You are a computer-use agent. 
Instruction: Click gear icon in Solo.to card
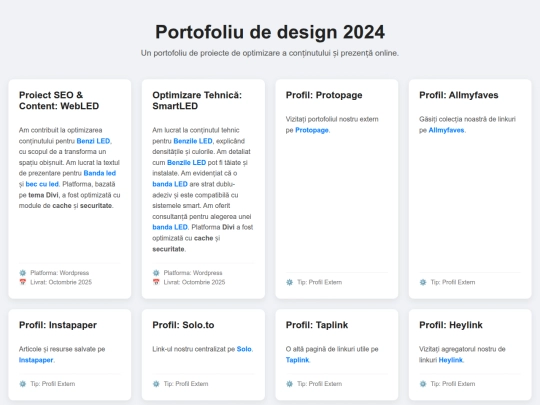(x=156, y=384)
